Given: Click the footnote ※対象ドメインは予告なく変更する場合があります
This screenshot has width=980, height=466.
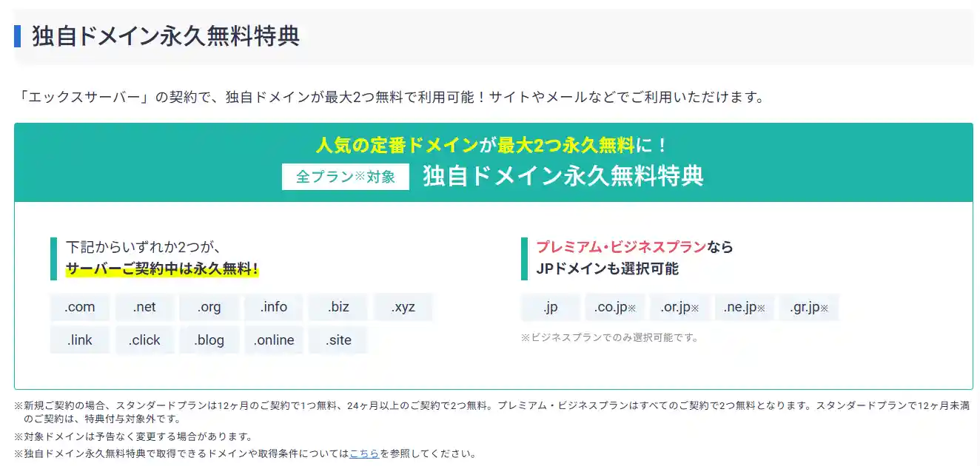Looking at the screenshot, I should [134, 436].
